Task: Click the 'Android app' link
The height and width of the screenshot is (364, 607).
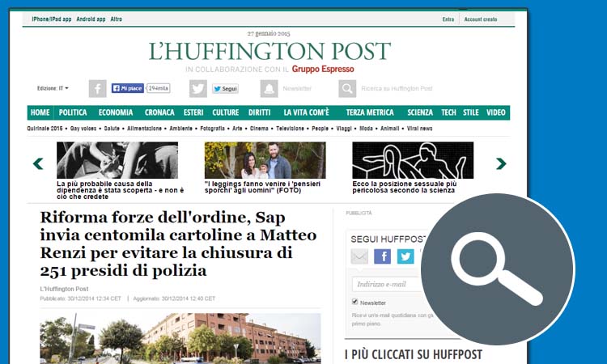Action: point(91,19)
